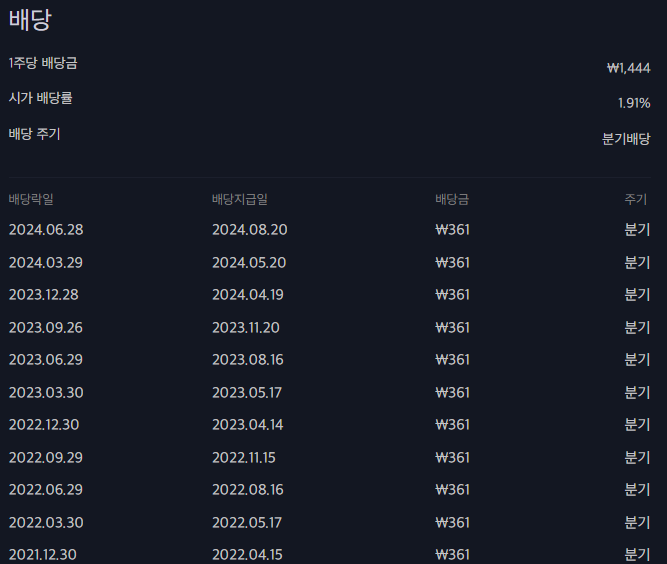Select ex-dividend date 2023.06.29

tap(46, 360)
